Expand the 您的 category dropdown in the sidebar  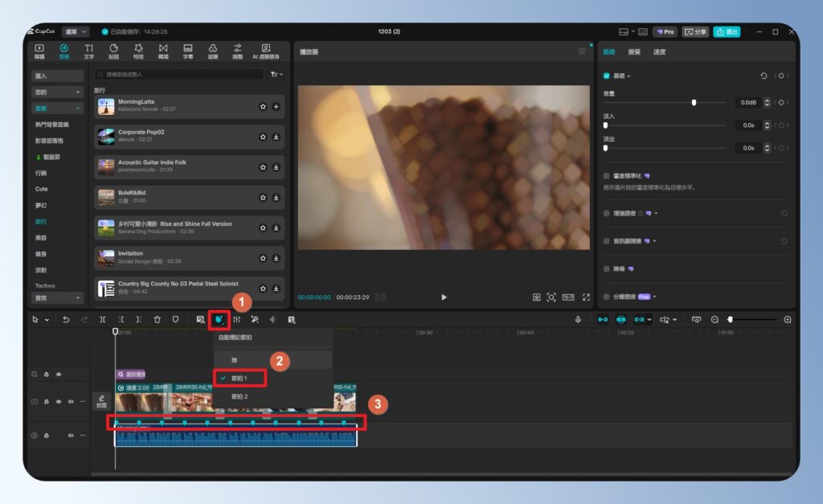coord(58,92)
